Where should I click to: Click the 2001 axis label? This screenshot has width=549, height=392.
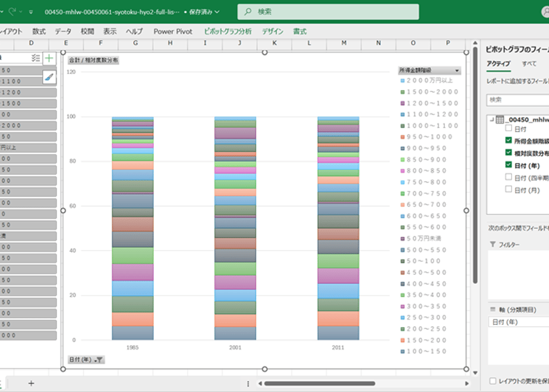pyautogui.click(x=235, y=347)
